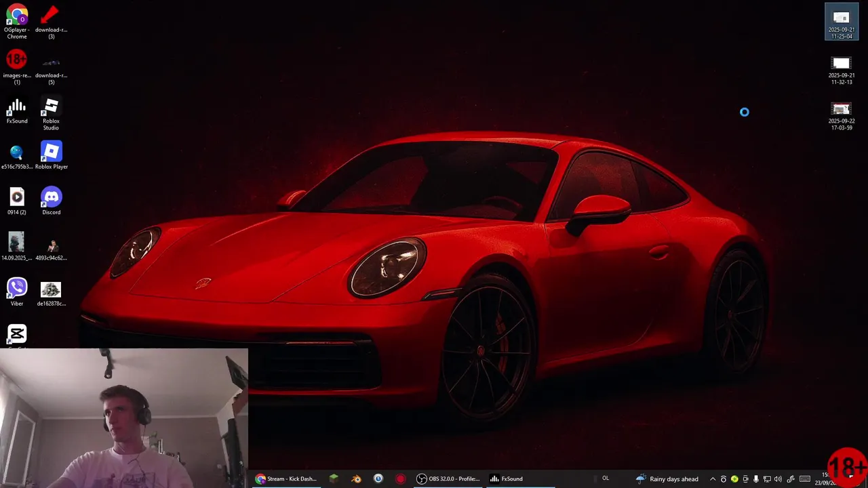
Task: Select the 0914 (2) video file
Action: click(17, 202)
